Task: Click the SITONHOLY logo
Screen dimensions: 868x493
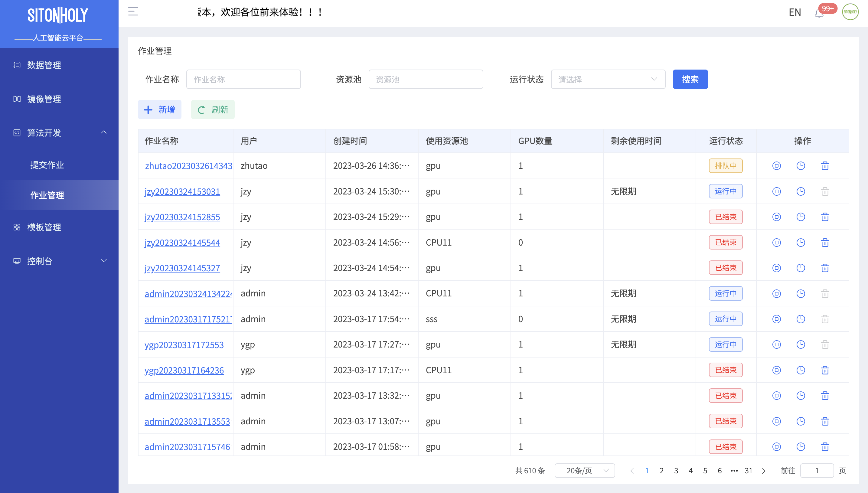Action: point(58,15)
